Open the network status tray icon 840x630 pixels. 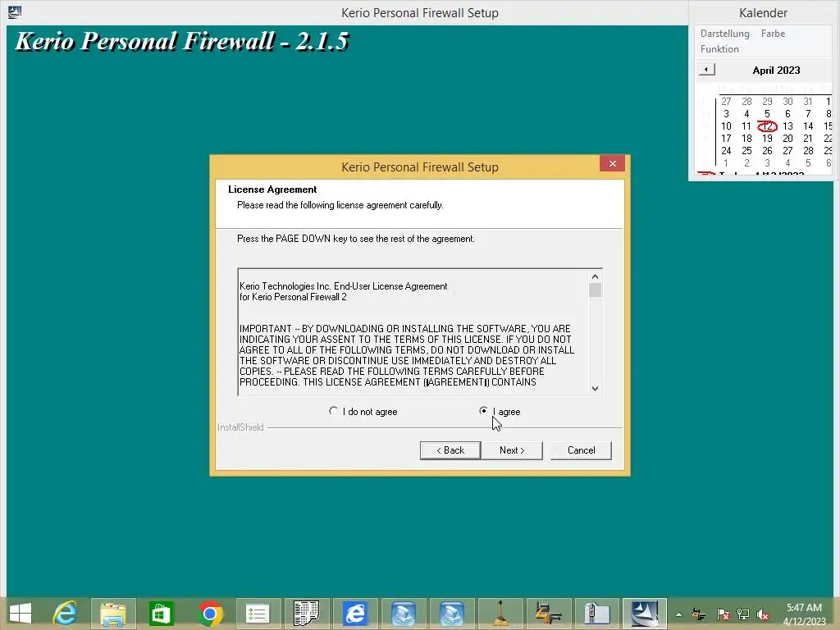click(743, 614)
